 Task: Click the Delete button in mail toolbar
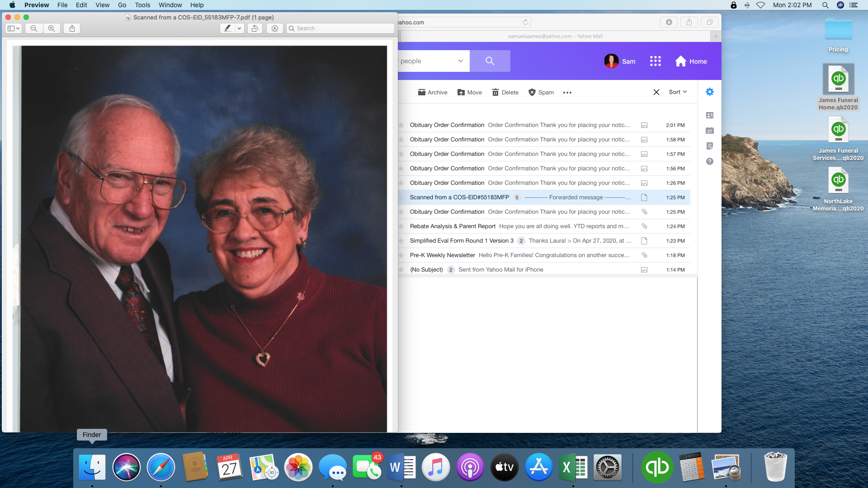pyautogui.click(x=505, y=93)
